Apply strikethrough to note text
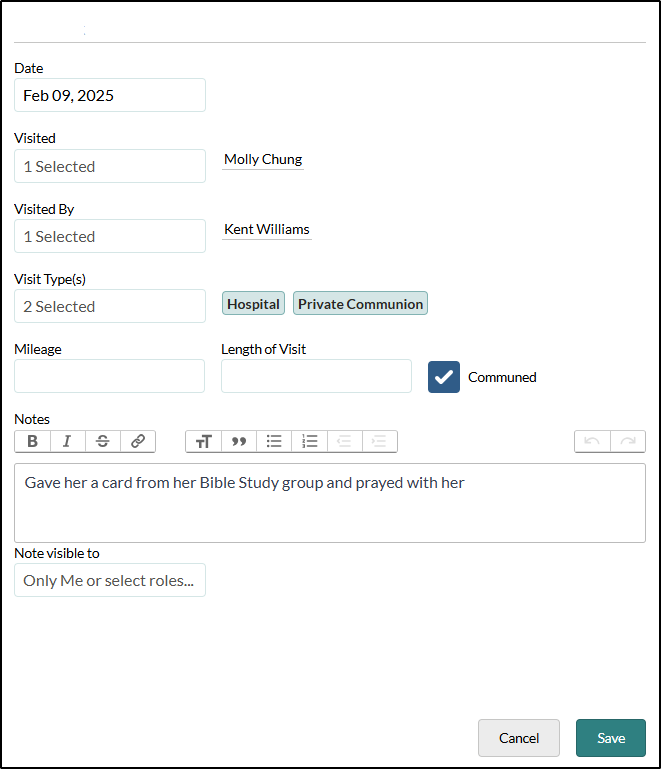The width and height of the screenshot is (661, 769). pyautogui.click(x=103, y=441)
